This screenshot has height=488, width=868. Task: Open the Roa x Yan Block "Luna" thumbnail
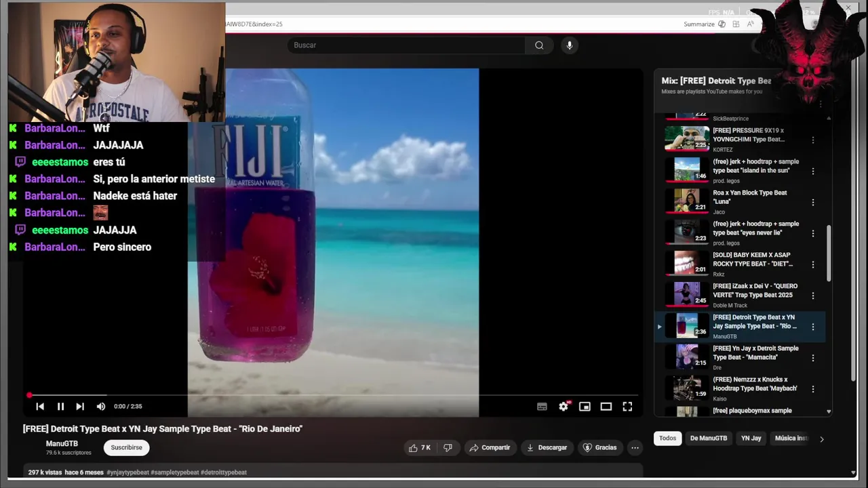click(x=687, y=201)
